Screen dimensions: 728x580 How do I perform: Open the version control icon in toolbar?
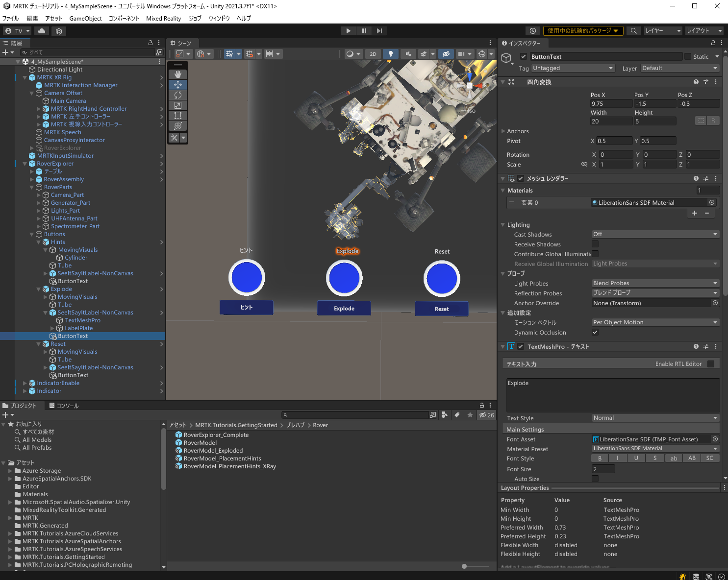[x=59, y=31]
